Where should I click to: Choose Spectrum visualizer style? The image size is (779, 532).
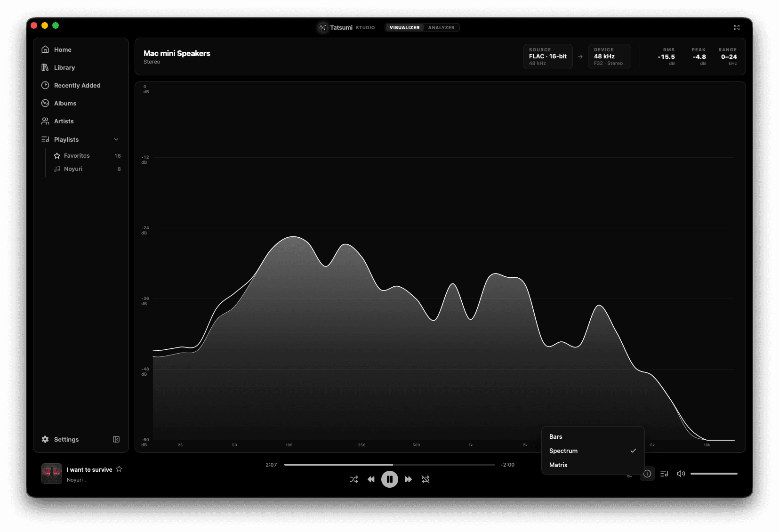click(593, 451)
